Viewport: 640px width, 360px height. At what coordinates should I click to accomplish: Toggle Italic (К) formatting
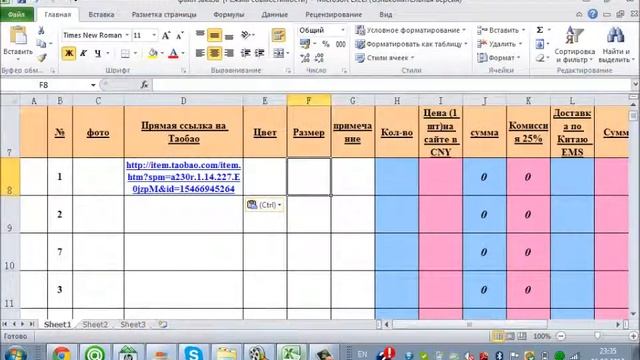83,53
